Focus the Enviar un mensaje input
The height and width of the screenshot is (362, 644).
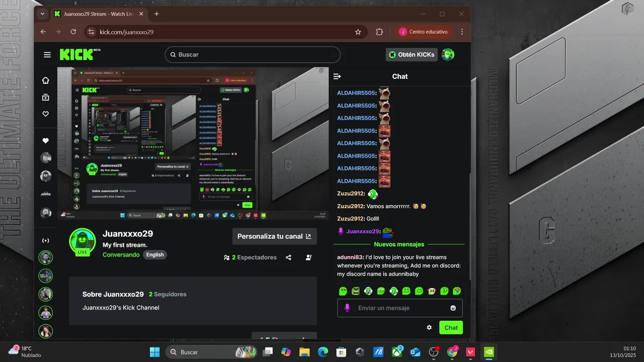point(400,308)
